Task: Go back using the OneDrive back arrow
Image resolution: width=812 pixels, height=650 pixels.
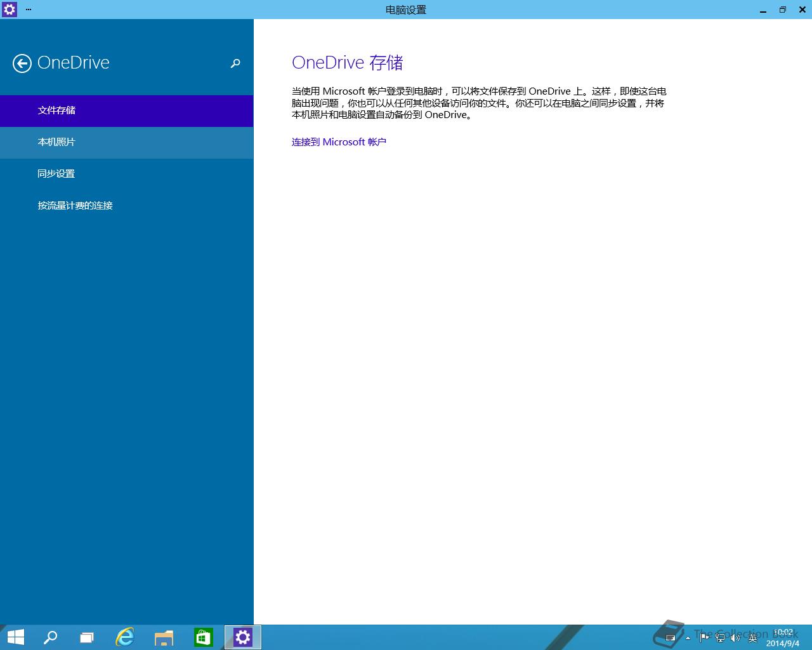Action: tap(22, 63)
